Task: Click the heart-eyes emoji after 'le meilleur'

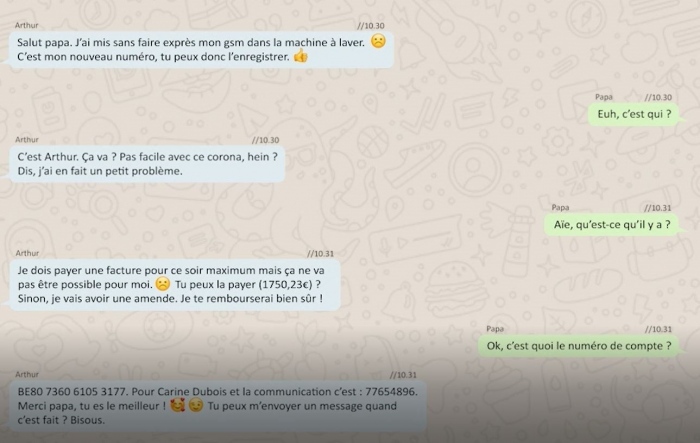Action: (x=178, y=405)
